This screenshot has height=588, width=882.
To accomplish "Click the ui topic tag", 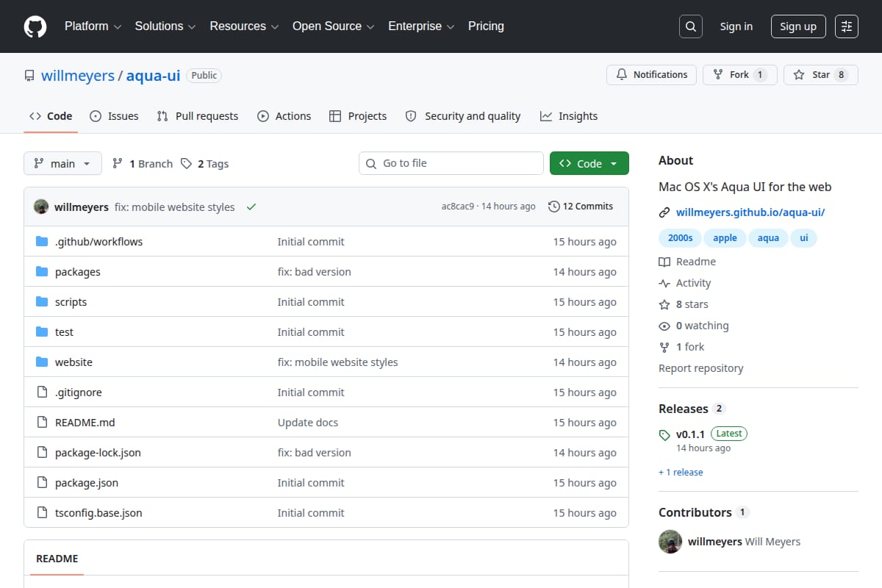I will [x=804, y=238].
